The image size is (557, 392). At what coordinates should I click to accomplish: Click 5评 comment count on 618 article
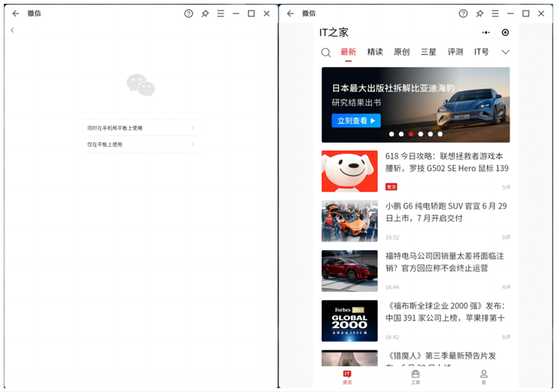(x=506, y=187)
